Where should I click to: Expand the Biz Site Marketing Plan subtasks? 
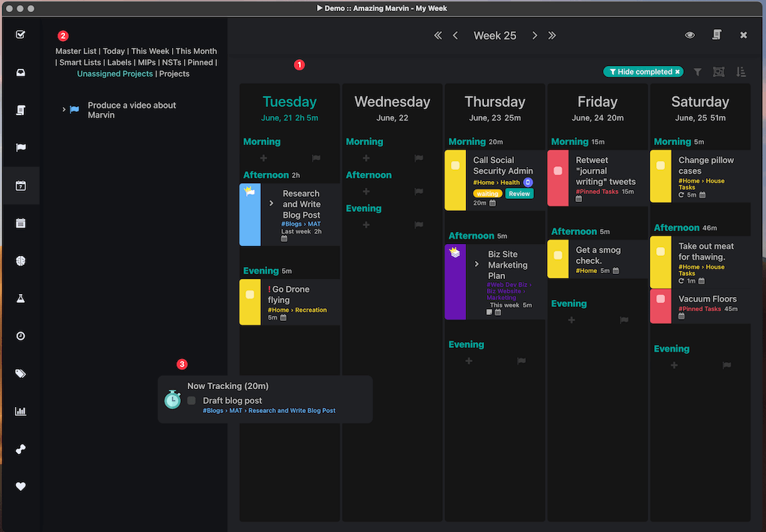[x=477, y=264]
